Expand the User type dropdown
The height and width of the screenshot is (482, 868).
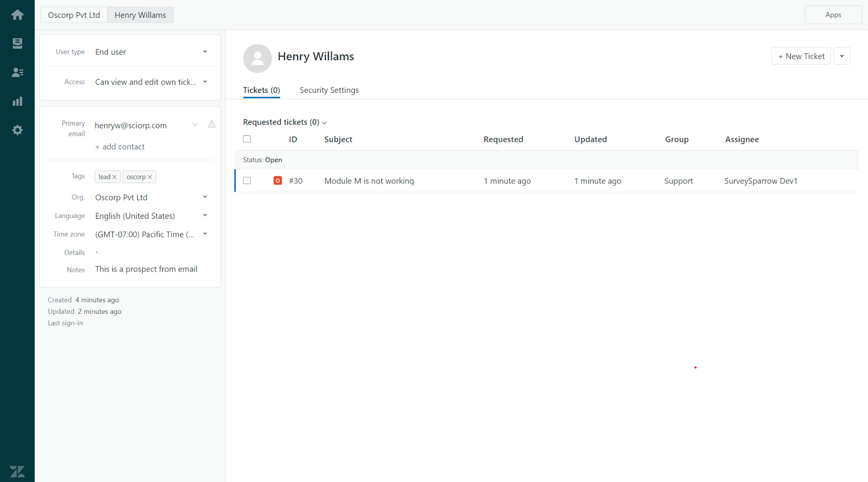click(205, 52)
